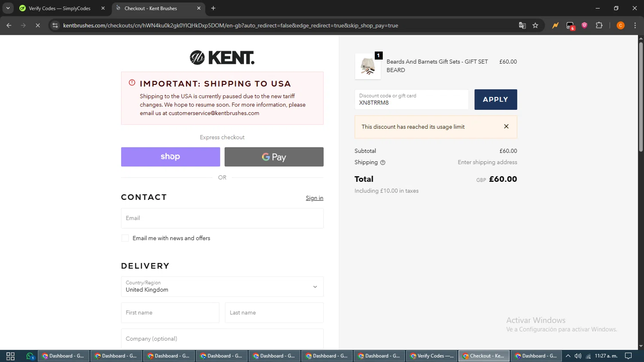The image size is (644, 362).
Task: Show shipping info help icon
Action: [383, 163]
